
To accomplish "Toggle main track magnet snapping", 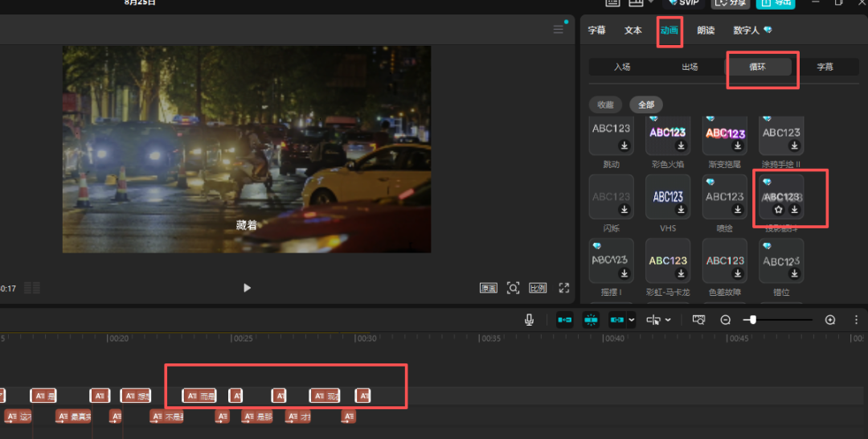I will point(565,320).
